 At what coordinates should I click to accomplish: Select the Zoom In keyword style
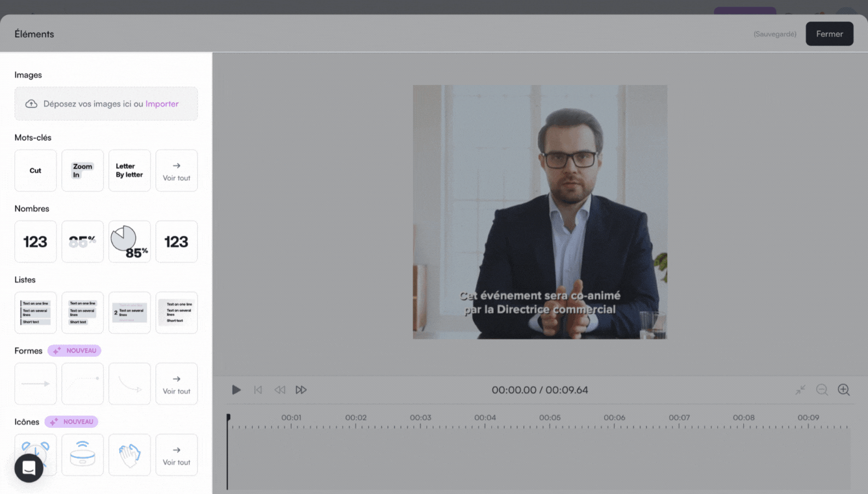click(x=83, y=170)
